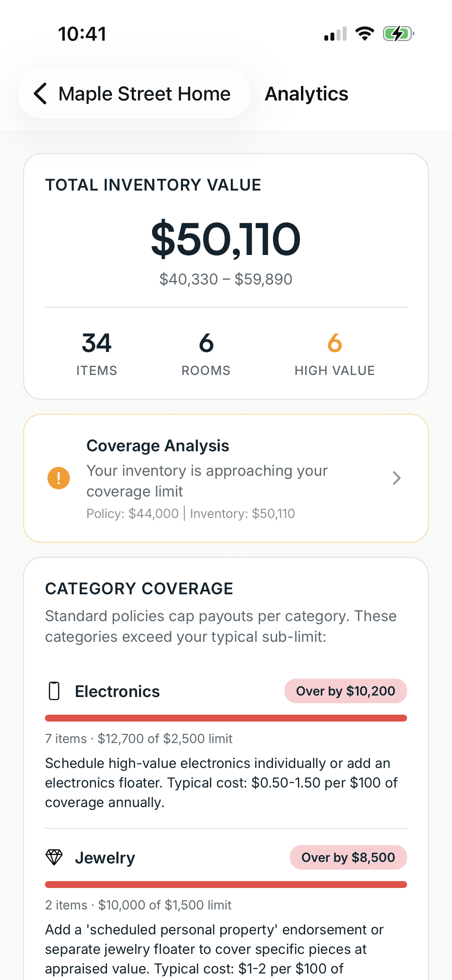Image resolution: width=452 pixels, height=980 pixels.
Task: Select the Analytics header title
Action: (306, 94)
